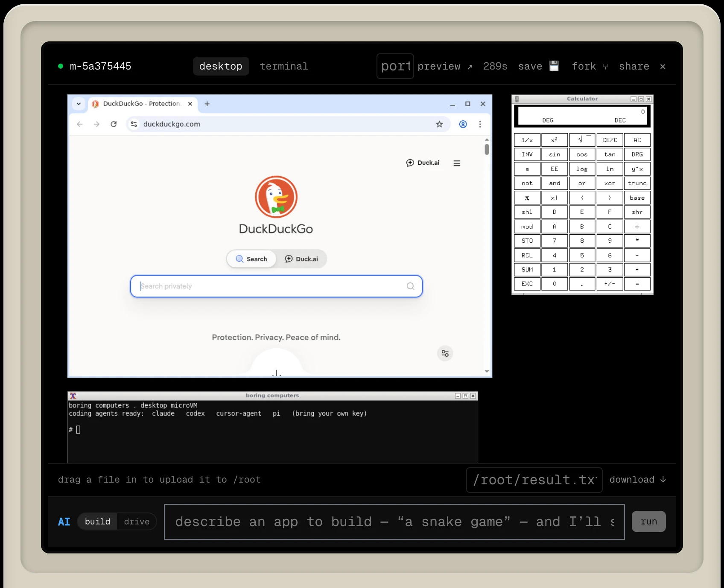Click calculator x! factorial key

pyautogui.click(x=555, y=198)
